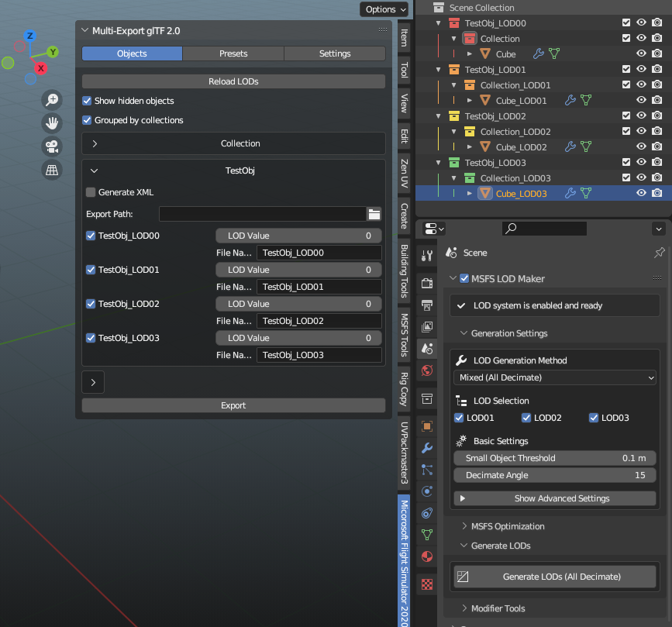Viewport: 672px width, 627px height.
Task: Open the LOD Generation Method dropdown
Action: [554, 377]
